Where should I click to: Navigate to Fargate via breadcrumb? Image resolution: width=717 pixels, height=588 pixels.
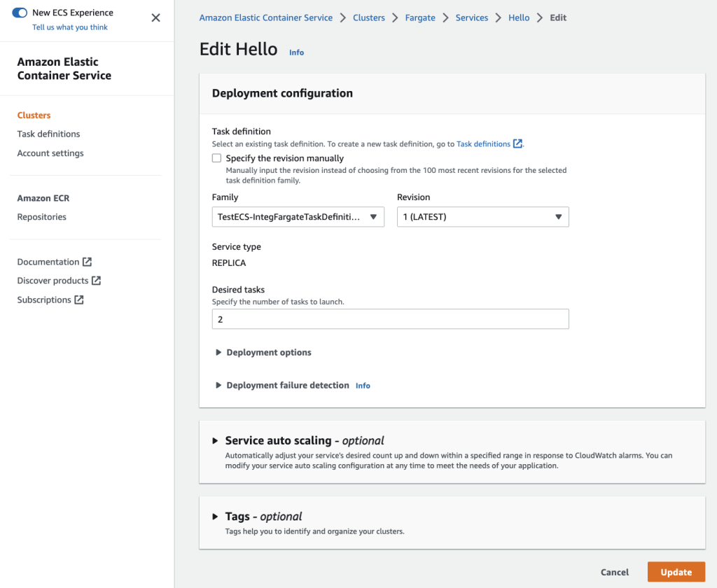point(419,17)
